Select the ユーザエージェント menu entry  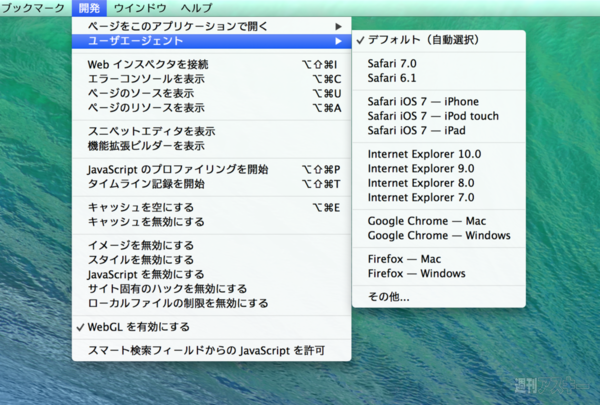(212, 41)
